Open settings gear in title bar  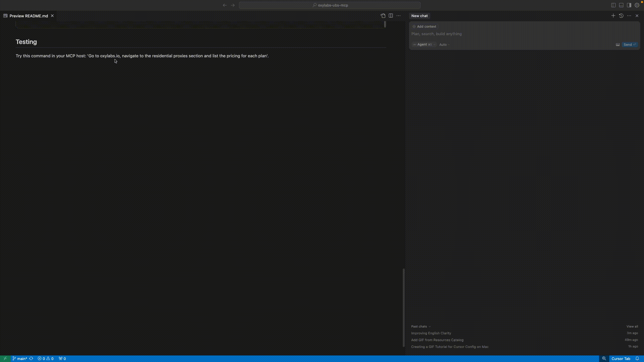(637, 5)
